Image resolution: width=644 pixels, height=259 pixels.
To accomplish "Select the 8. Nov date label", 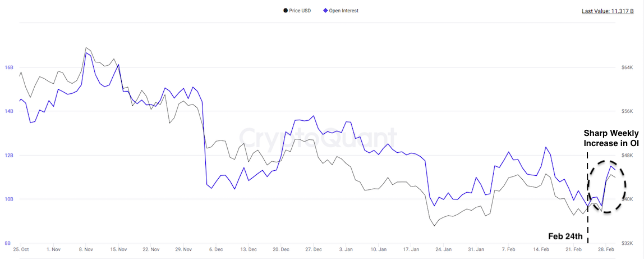I will pyautogui.click(x=86, y=249).
